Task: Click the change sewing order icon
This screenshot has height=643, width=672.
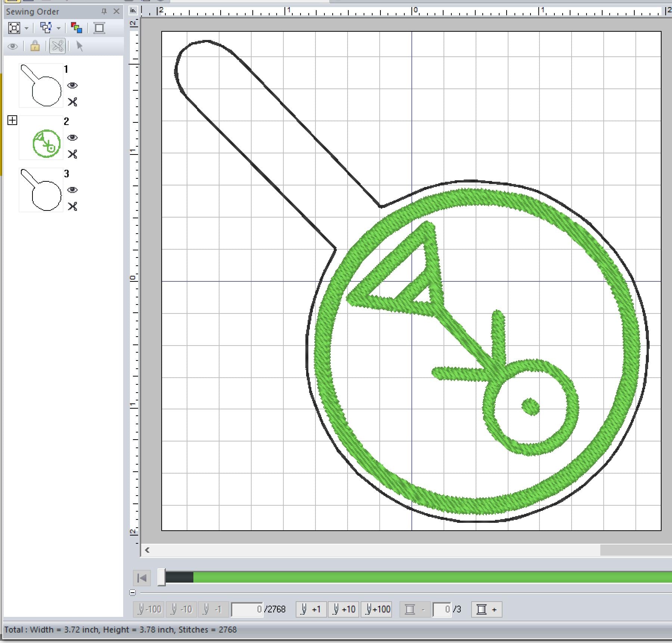Action: pyautogui.click(x=46, y=28)
